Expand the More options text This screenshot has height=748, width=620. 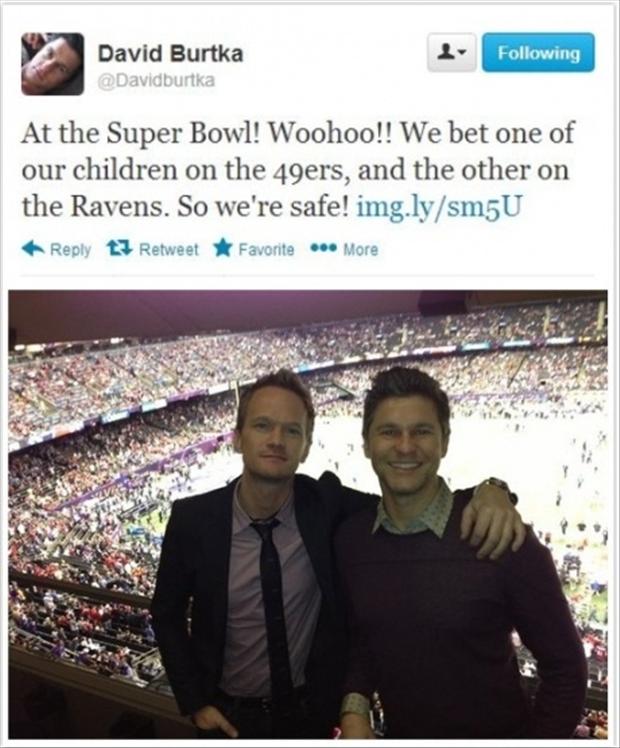pos(361,249)
